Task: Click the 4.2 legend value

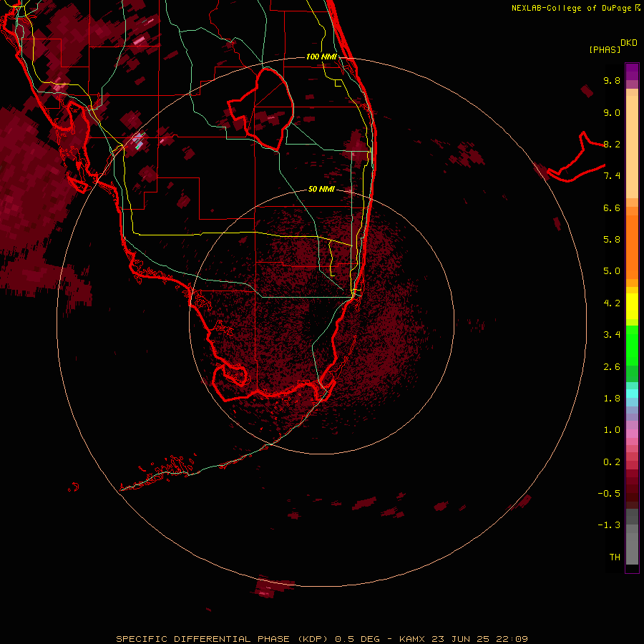Action: click(x=612, y=303)
